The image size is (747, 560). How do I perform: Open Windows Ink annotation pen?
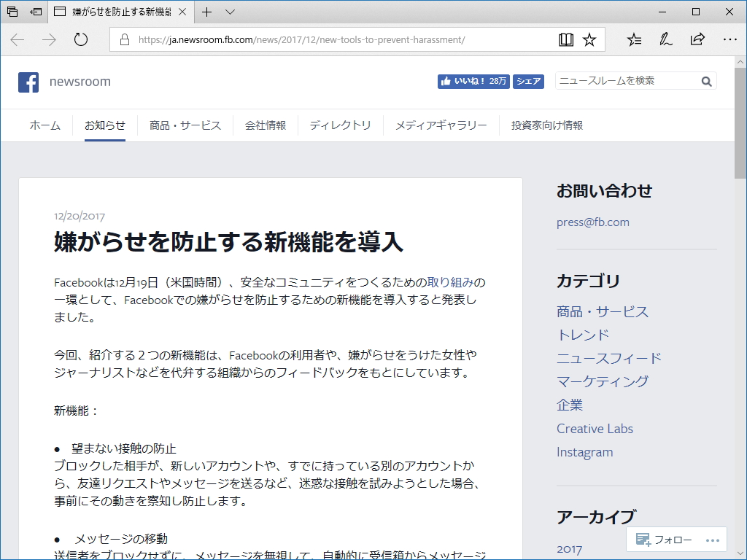666,39
